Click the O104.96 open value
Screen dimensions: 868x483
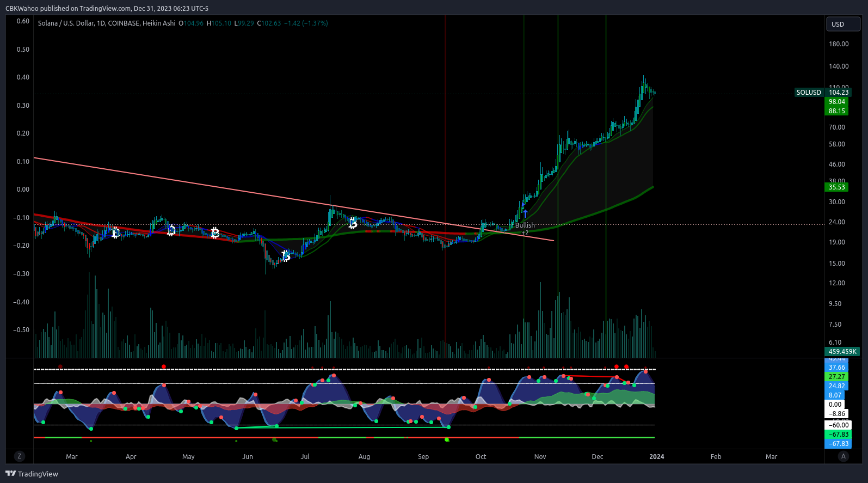pyautogui.click(x=191, y=23)
